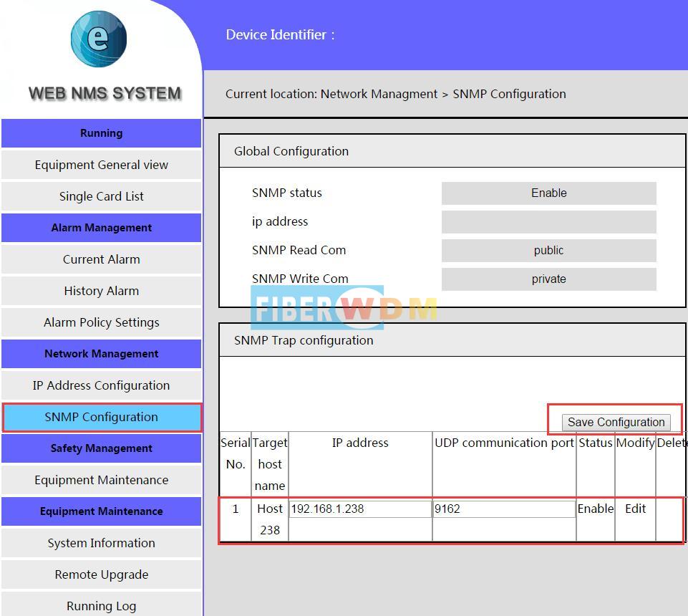Click blue Equipment Maintenance section header
Screen dimensions: 688x616
point(102,511)
